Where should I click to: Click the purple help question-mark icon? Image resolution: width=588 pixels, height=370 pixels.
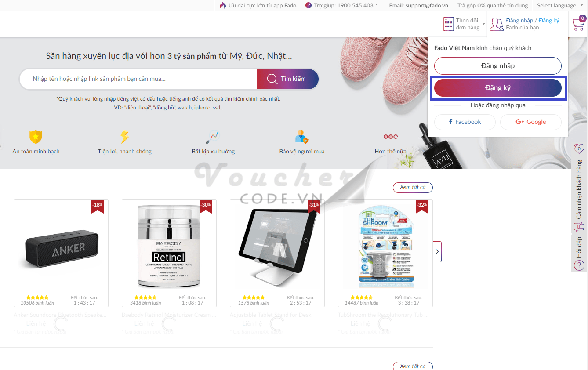click(309, 5)
